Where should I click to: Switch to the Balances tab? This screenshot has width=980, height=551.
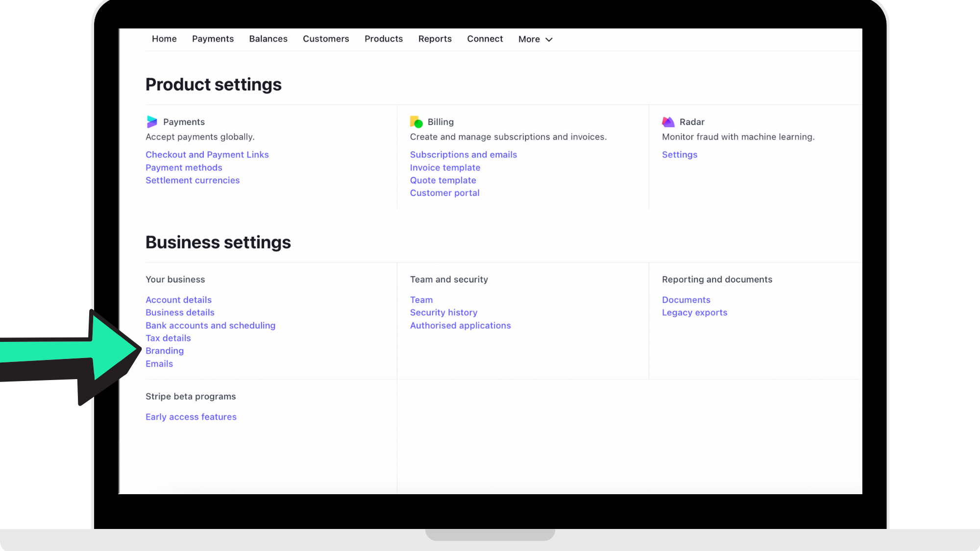pyautogui.click(x=268, y=39)
